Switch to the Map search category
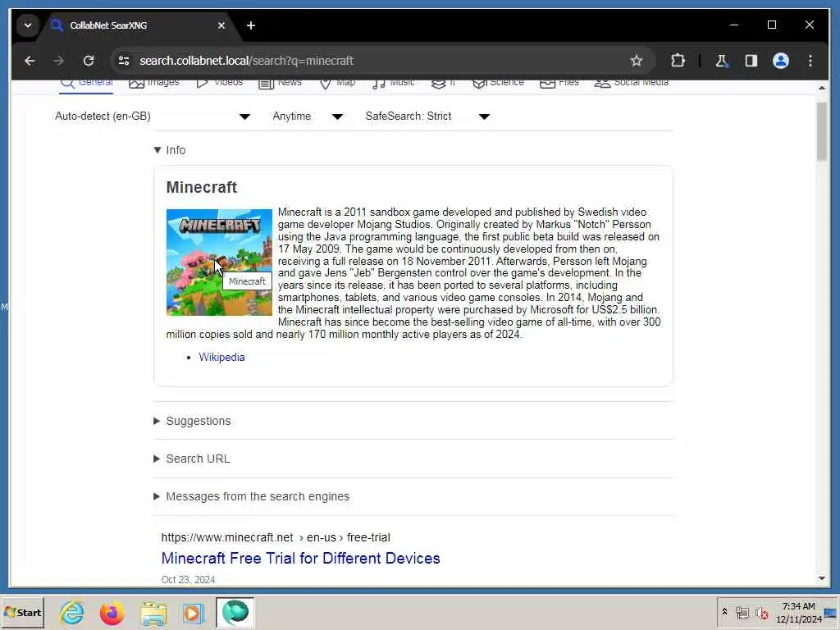This screenshot has width=840, height=630. [x=337, y=83]
